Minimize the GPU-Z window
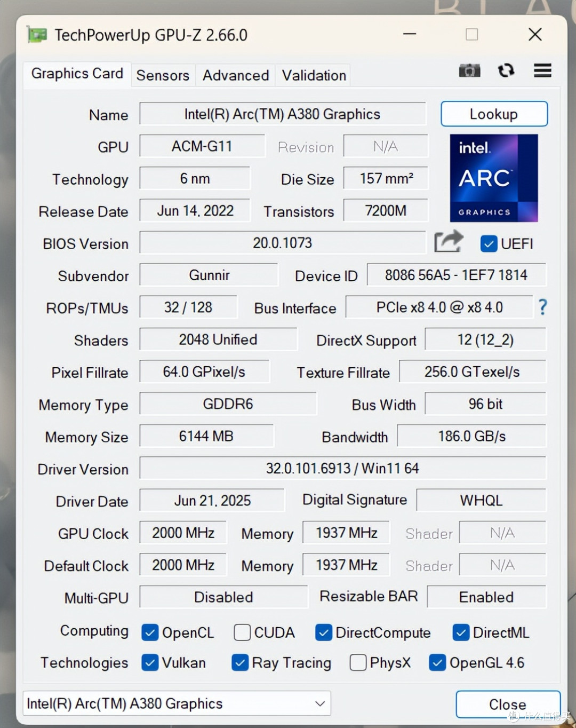Screen dimensions: 576x728 pyautogui.click(x=410, y=35)
